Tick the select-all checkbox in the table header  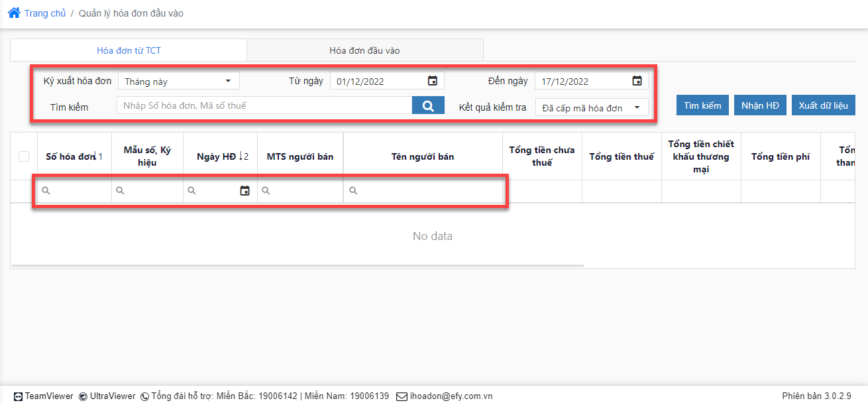click(24, 156)
